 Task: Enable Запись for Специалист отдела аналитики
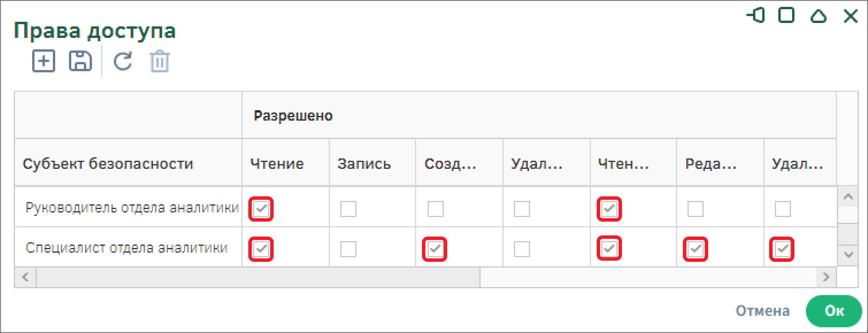click(x=348, y=249)
